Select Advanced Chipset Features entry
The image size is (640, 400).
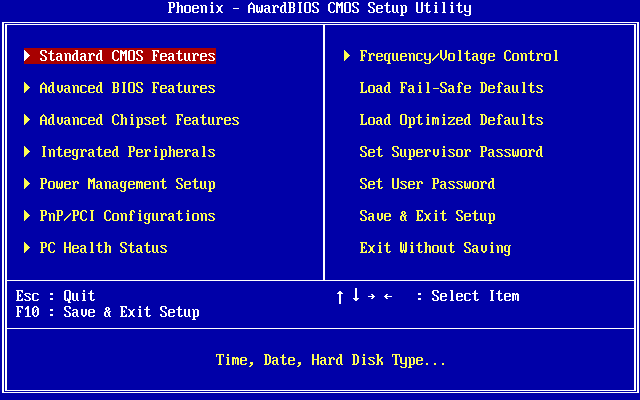tap(139, 120)
